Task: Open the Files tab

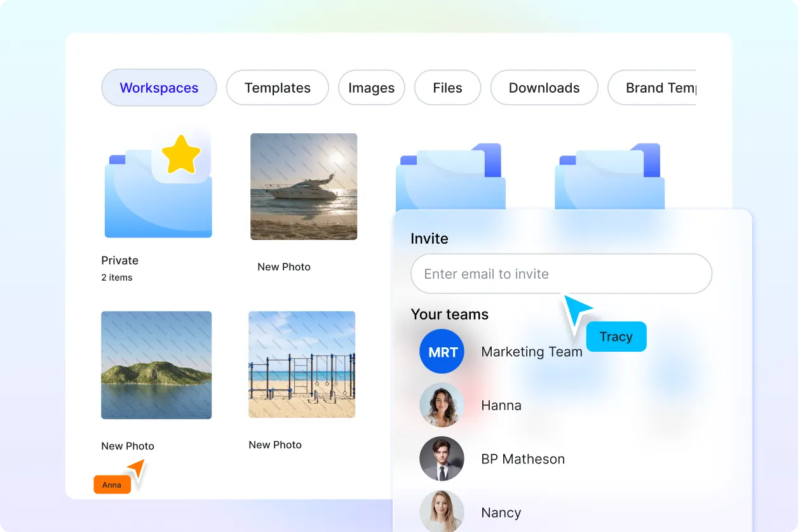Action: point(447,88)
